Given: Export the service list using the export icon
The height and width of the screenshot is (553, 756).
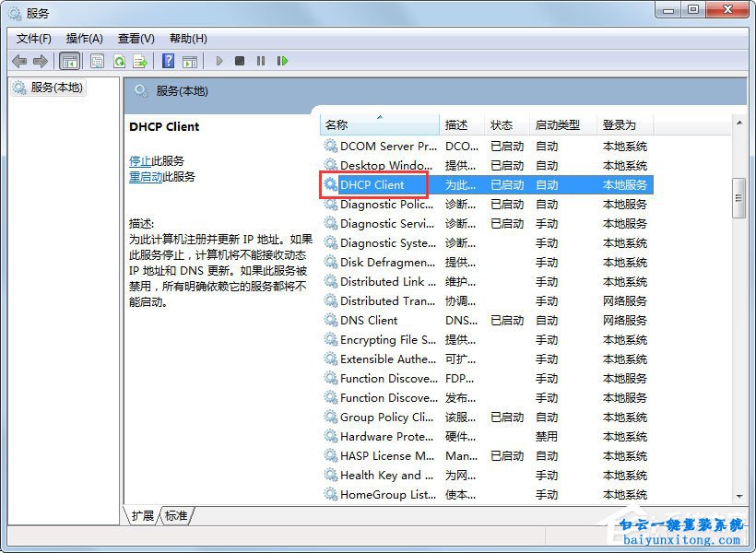Looking at the screenshot, I should 141,61.
